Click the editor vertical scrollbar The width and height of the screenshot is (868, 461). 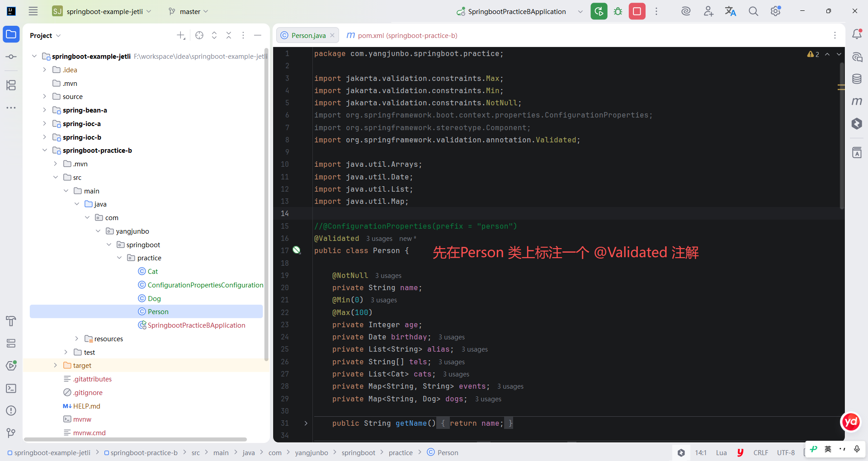tap(842, 136)
